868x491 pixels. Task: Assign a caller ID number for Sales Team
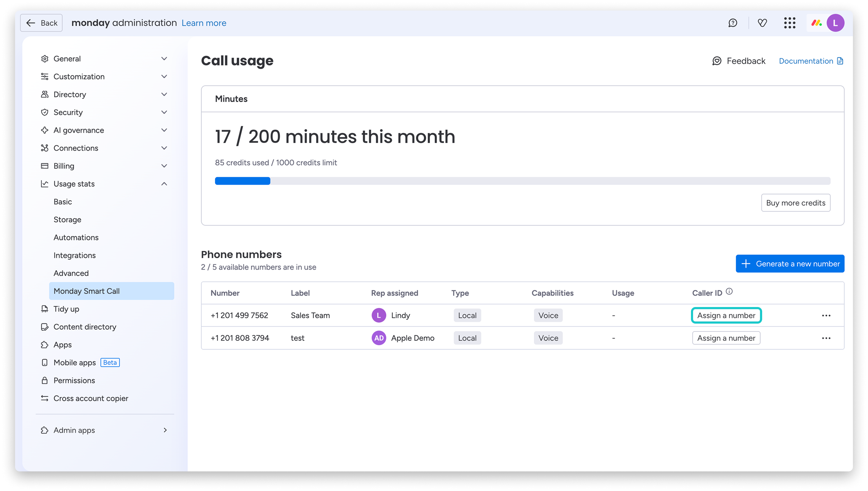point(726,315)
